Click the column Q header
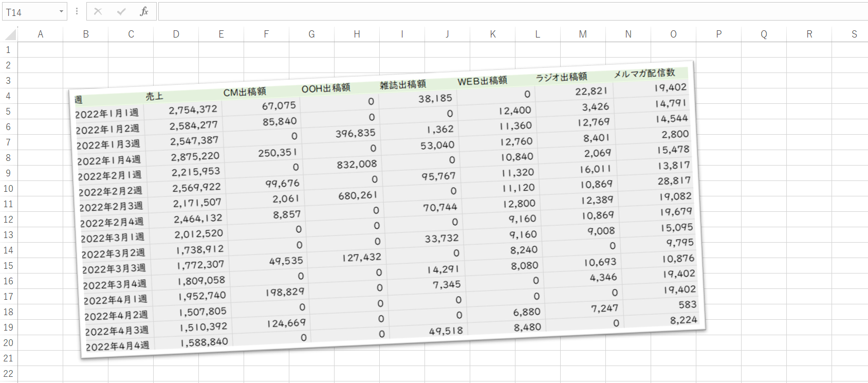The width and height of the screenshot is (868, 383). coord(764,34)
